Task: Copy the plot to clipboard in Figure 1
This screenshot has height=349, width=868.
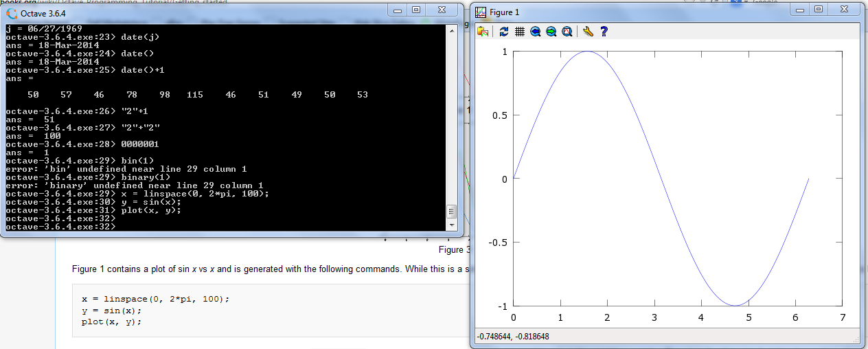Action: [x=483, y=32]
